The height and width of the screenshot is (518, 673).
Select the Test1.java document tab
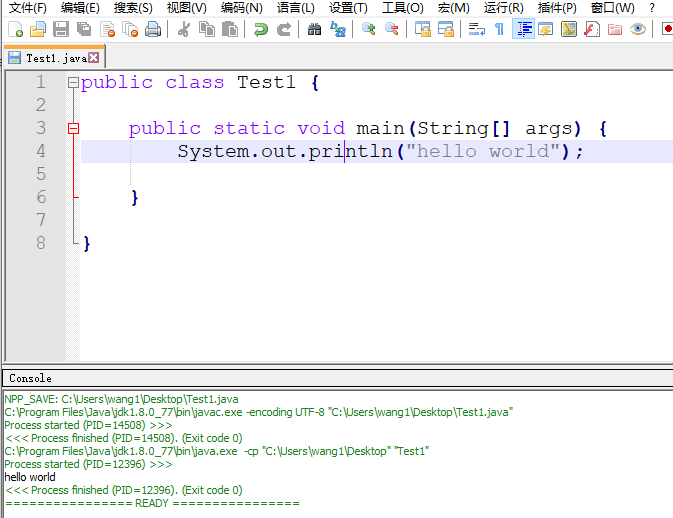point(50,58)
